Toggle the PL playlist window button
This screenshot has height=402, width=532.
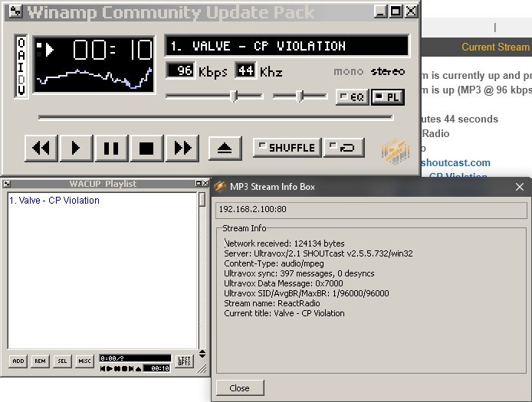pyautogui.click(x=387, y=97)
